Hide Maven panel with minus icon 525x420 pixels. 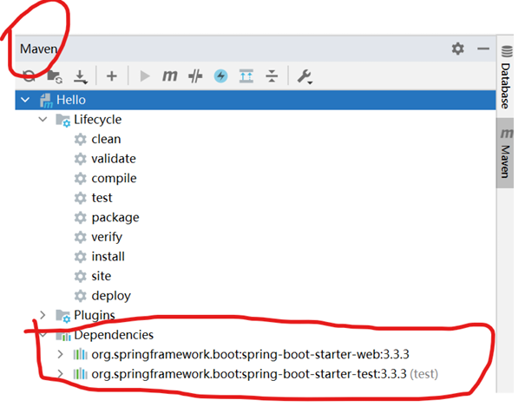pyautogui.click(x=483, y=49)
